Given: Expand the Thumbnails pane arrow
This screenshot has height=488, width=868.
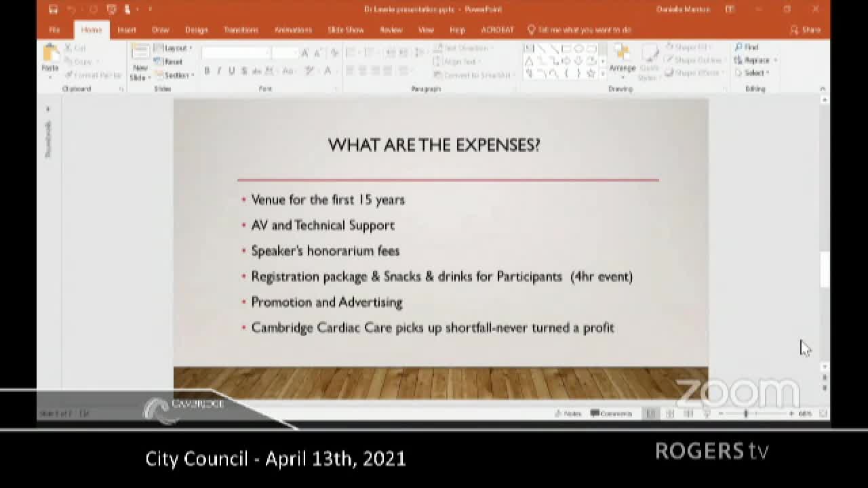Looking at the screenshot, I should tap(47, 108).
